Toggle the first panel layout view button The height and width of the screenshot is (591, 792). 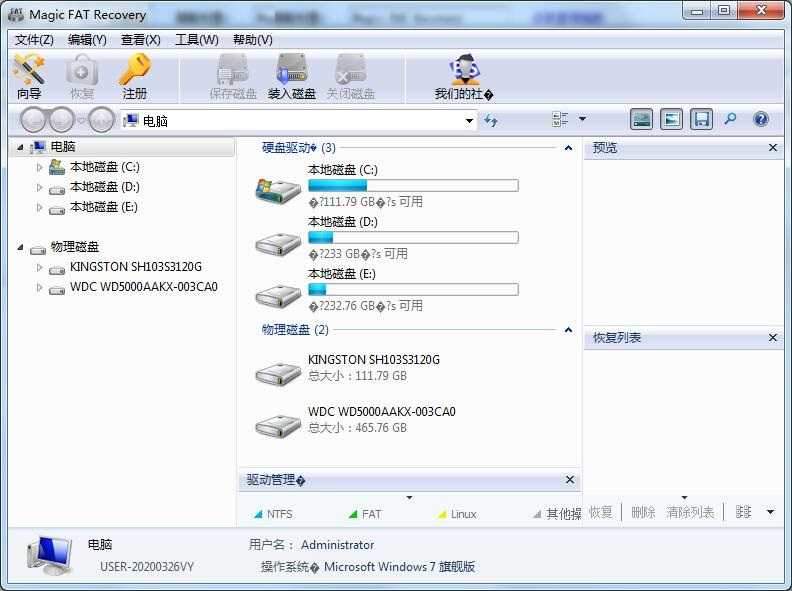(x=642, y=120)
